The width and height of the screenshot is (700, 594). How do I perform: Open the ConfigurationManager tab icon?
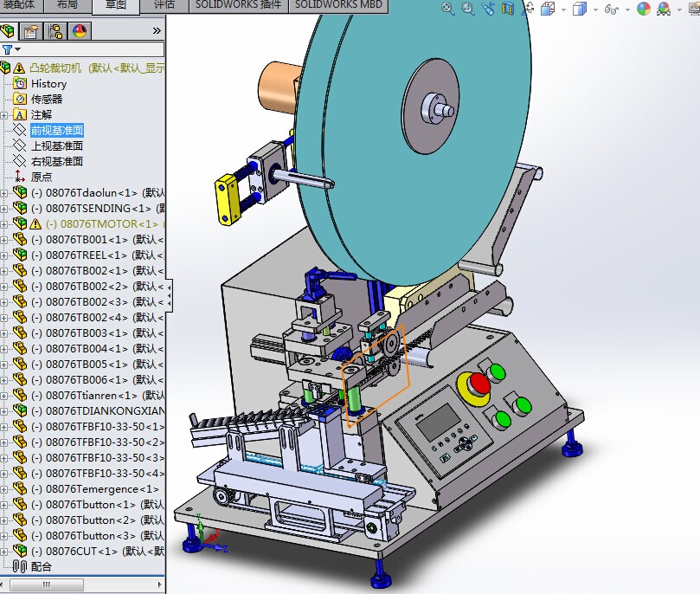pyautogui.click(x=55, y=31)
